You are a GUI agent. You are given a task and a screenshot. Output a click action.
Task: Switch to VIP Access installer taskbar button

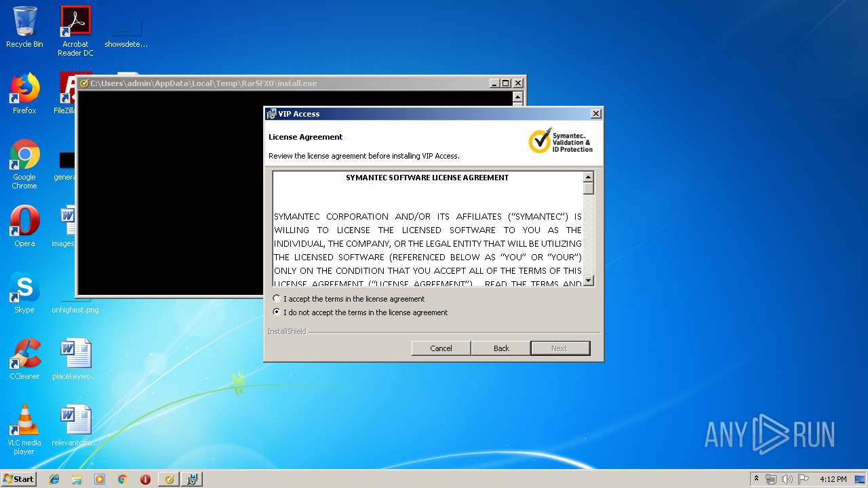point(192,479)
